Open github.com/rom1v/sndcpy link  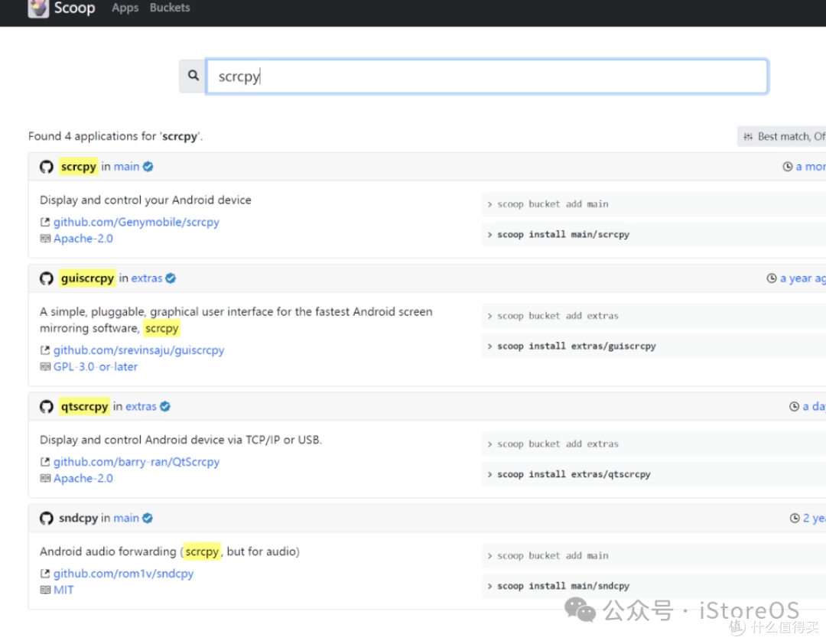[123, 574]
